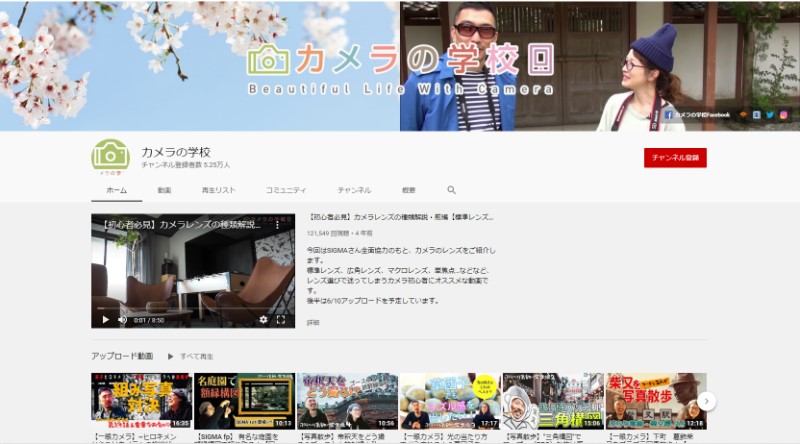
Task: Click the カメラの学校 channel avatar
Action: point(110,155)
